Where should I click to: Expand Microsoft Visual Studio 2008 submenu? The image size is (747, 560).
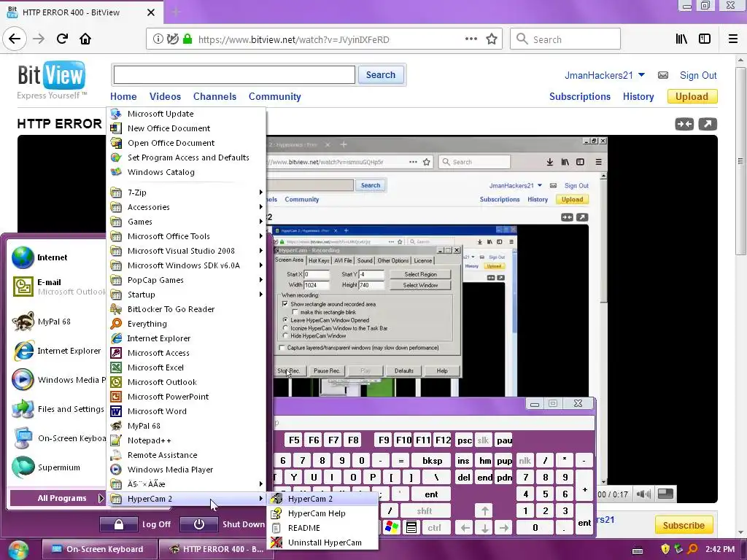pyautogui.click(x=186, y=251)
